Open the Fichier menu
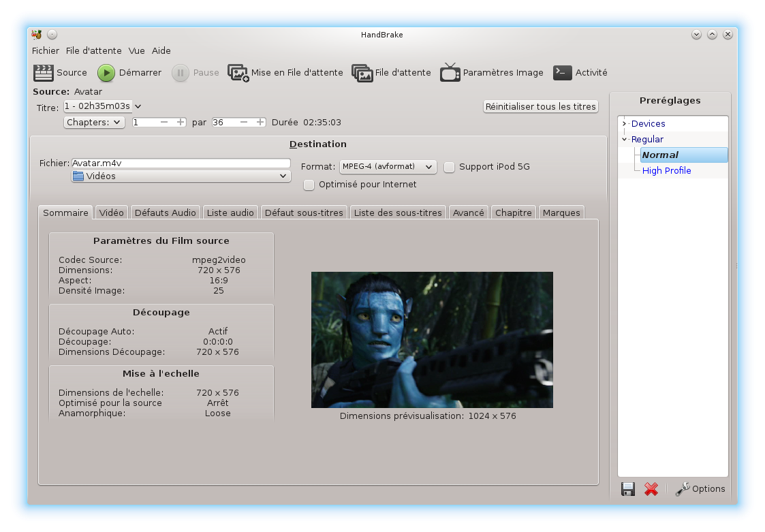The width and height of the screenshot is (765, 532). click(46, 51)
